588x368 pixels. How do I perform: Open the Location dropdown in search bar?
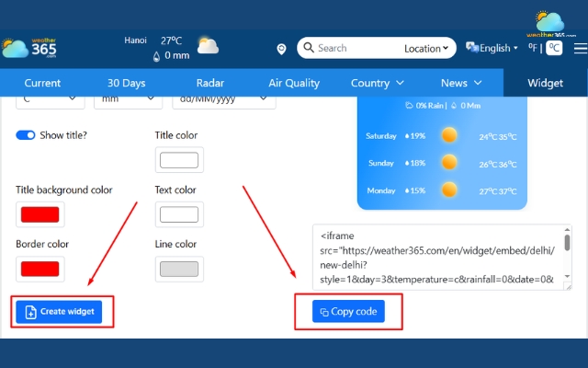click(x=426, y=49)
